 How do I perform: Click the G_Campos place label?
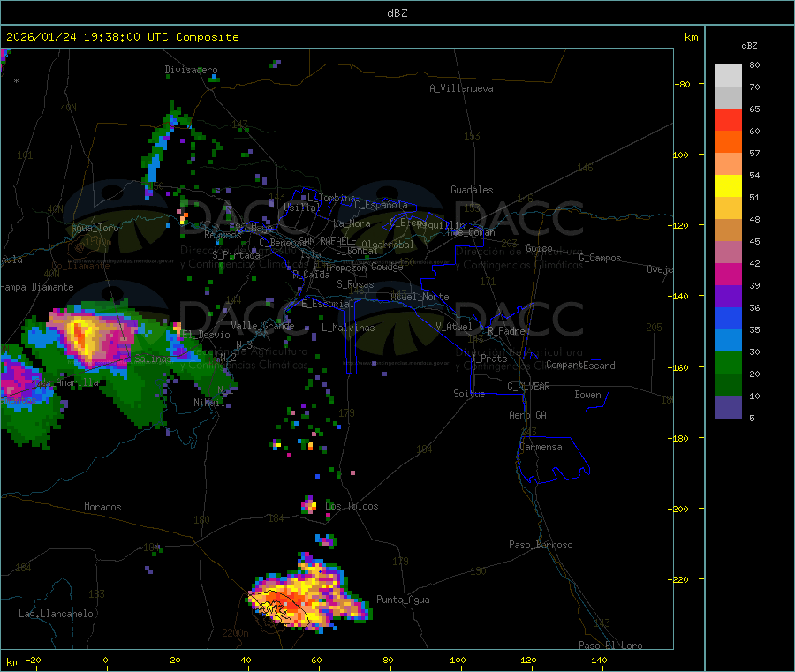point(600,258)
